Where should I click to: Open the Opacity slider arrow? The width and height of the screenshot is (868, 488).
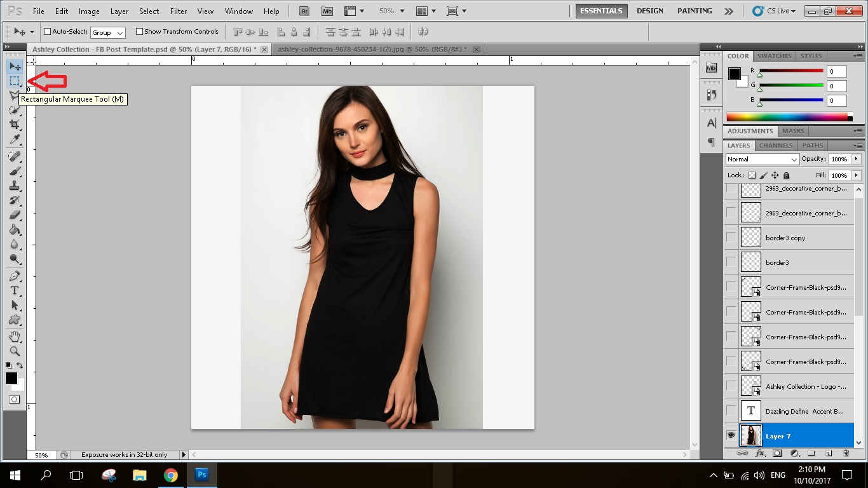(857, 159)
